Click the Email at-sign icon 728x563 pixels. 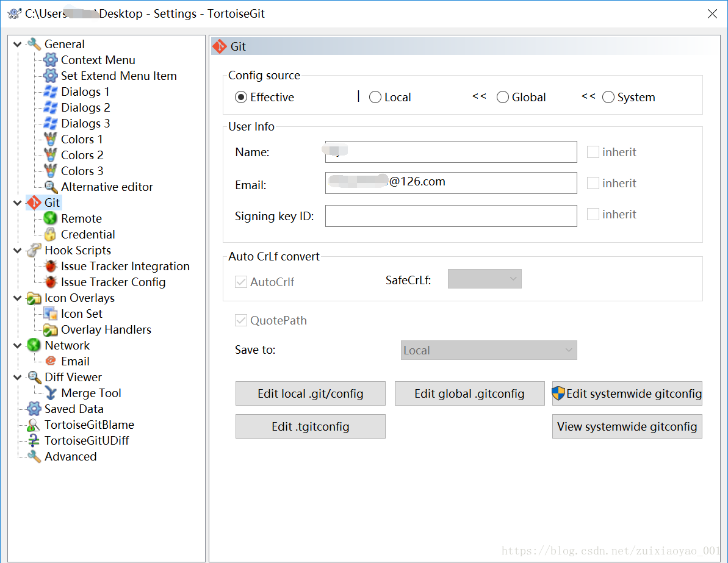[x=50, y=361]
